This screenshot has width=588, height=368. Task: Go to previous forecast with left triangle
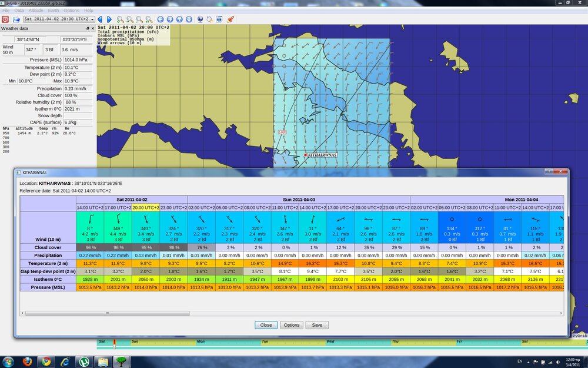pyautogui.click(x=100, y=19)
